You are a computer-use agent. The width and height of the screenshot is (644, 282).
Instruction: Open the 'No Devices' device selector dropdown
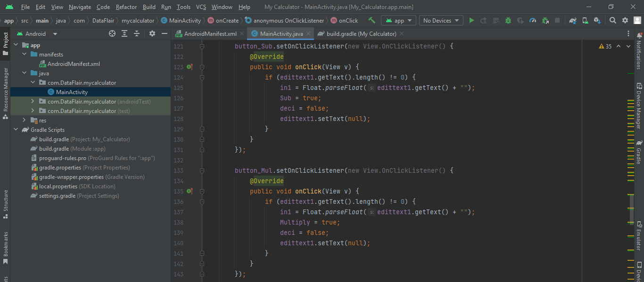pos(440,20)
